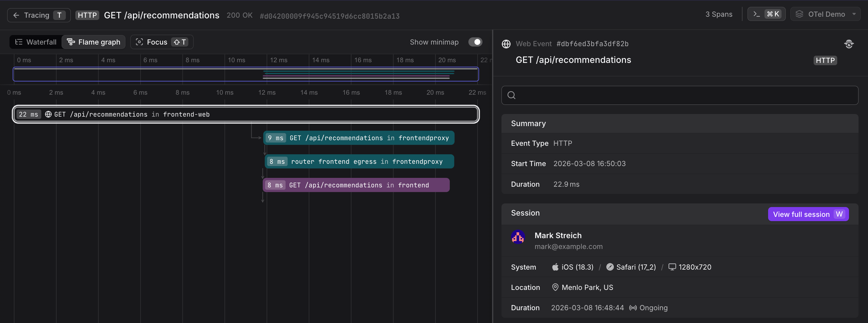This screenshot has width=868, height=323.
Task: Click the View full session button
Action: [808, 214]
